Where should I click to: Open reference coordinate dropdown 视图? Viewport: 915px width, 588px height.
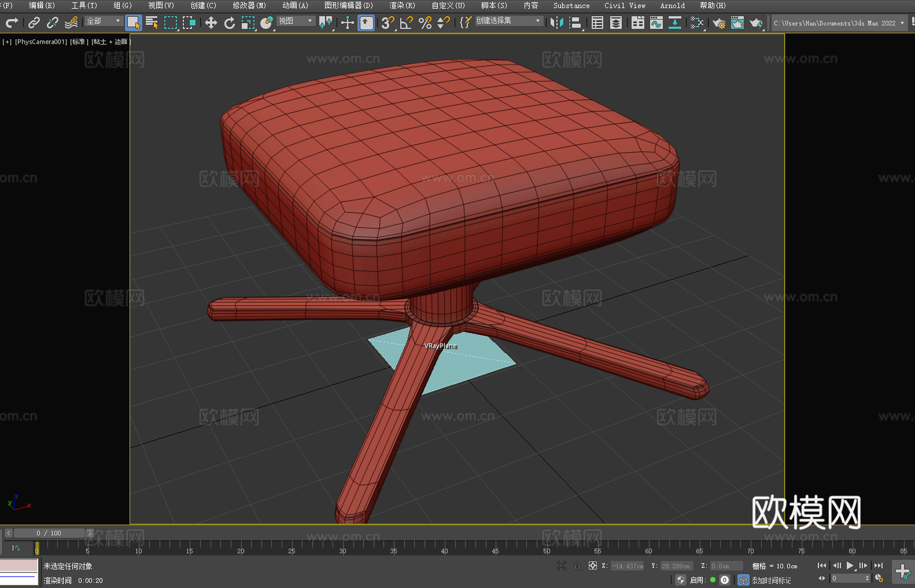pyautogui.click(x=296, y=21)
